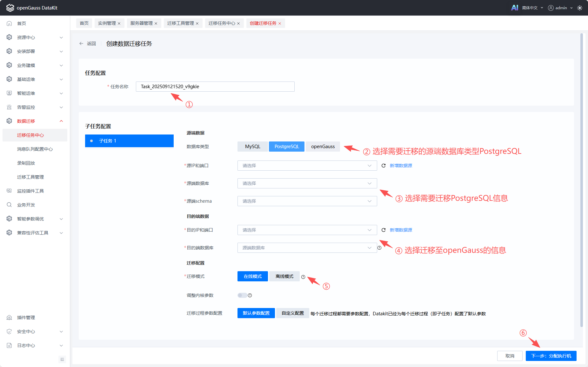Close the 迁移工具管理 tab

coord(197,23)
